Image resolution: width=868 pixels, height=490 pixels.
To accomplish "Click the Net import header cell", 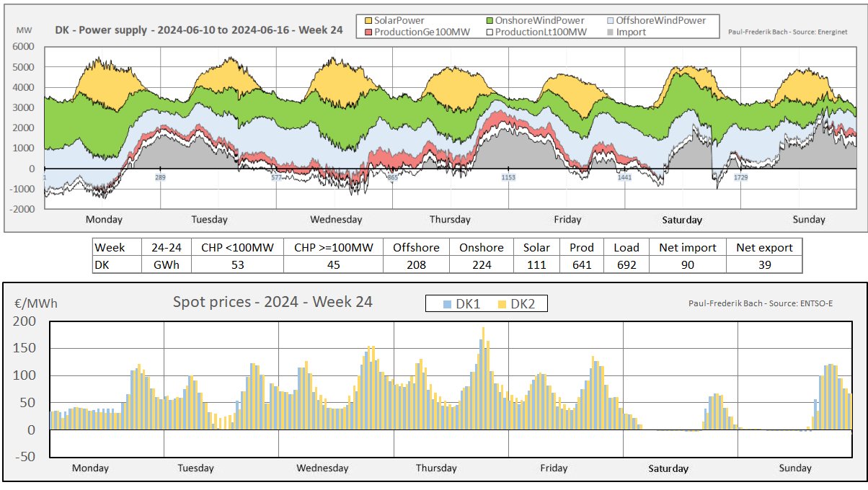I will point(687,247).
